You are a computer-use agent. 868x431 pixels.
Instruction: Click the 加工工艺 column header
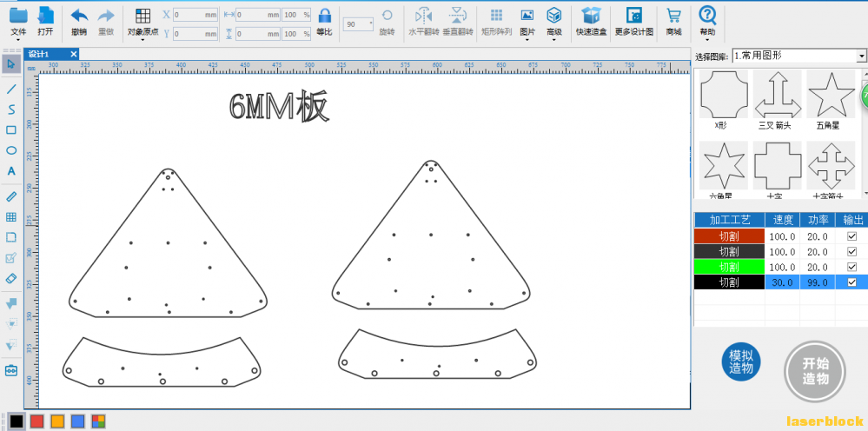[x=730, y=220]
